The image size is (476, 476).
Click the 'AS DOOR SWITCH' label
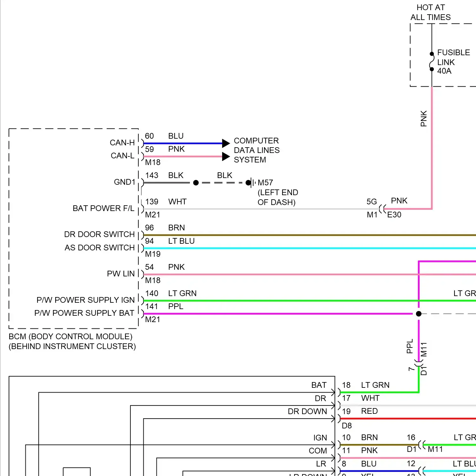[x=100, y=248]
